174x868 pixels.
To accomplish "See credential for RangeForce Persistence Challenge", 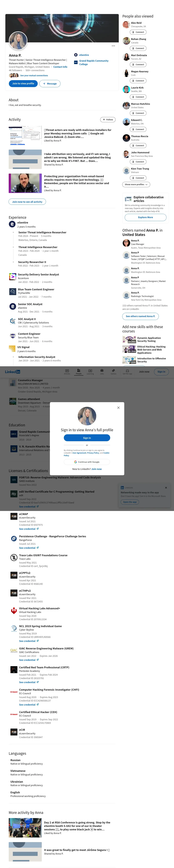I will (29, 548).
